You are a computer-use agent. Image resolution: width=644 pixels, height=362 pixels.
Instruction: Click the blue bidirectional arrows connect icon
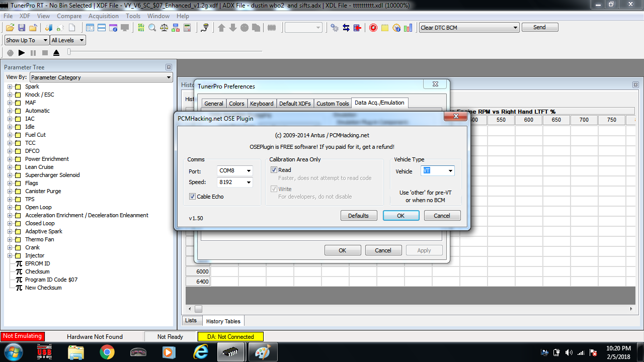[346, 28]
